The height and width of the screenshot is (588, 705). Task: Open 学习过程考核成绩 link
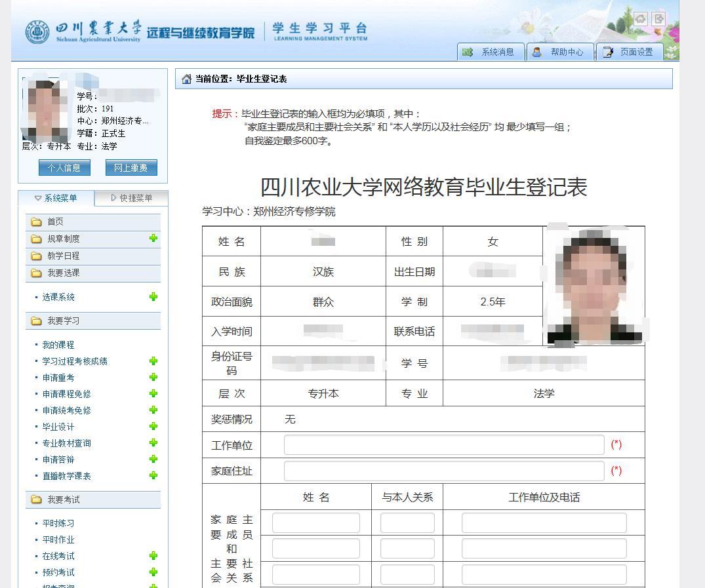(75, 361)
